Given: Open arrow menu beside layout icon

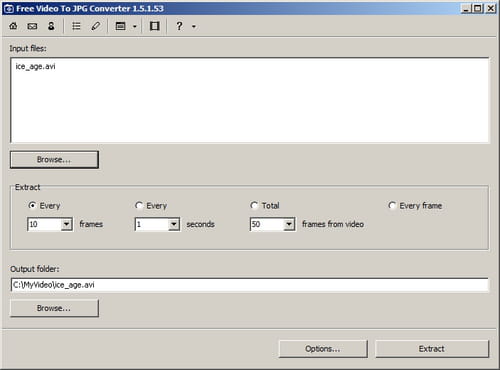Looking at the screenshot, I should pyautogui.click(x=135, y=26).
